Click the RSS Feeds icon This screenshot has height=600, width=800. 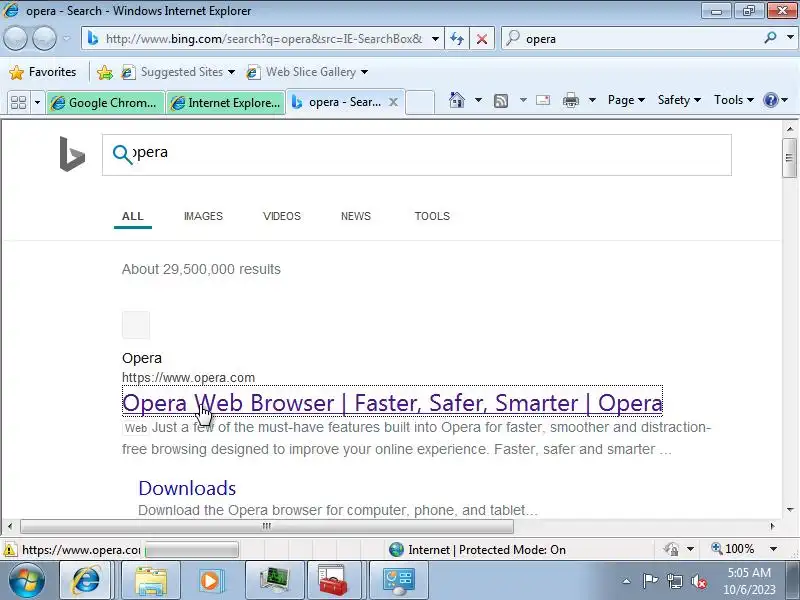501,101
